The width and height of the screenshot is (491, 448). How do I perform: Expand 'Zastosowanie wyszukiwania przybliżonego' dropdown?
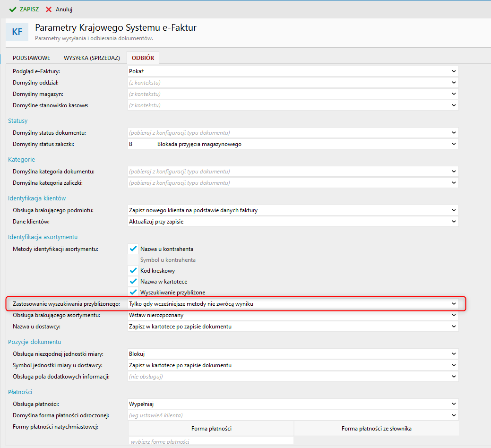[454, 304]
